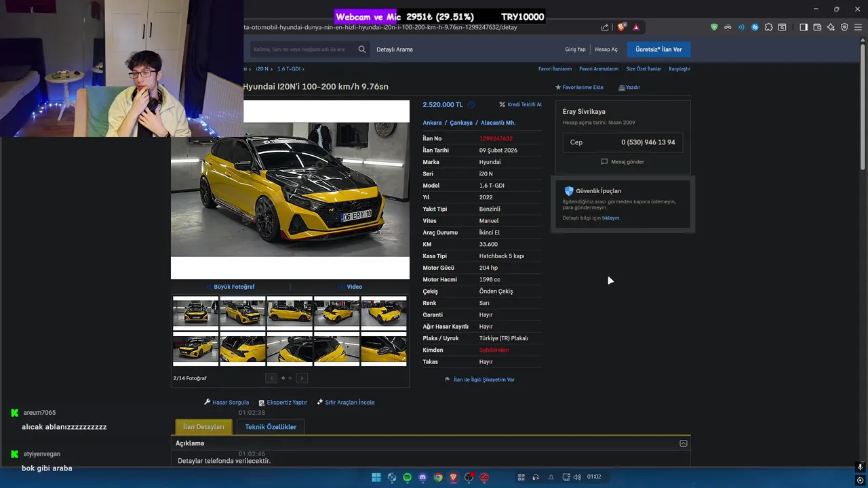Viewport: 868px width, 488px height.
Task: Click the Ankara location link
Action: pyautogui.click(x=432, y=123)
